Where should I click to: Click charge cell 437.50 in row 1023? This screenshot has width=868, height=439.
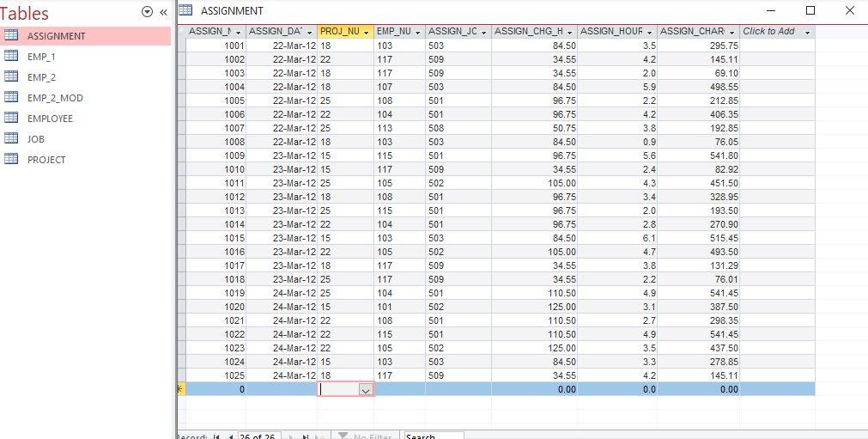tap(699, 348)
